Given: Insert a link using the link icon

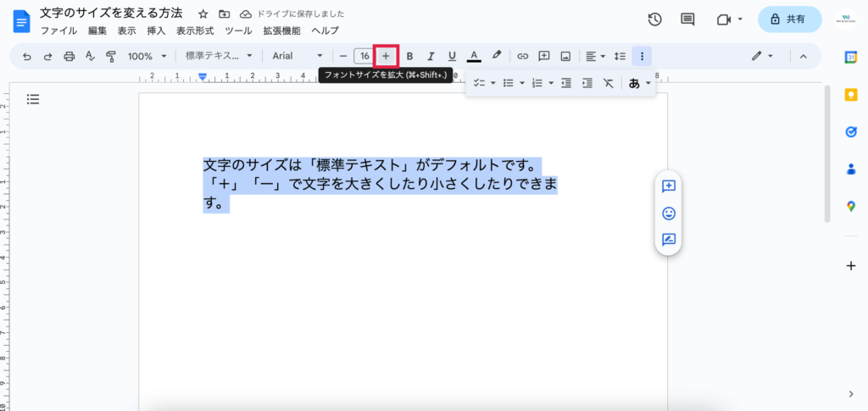Looking at the screenshot, I should (x=523, y=56).
